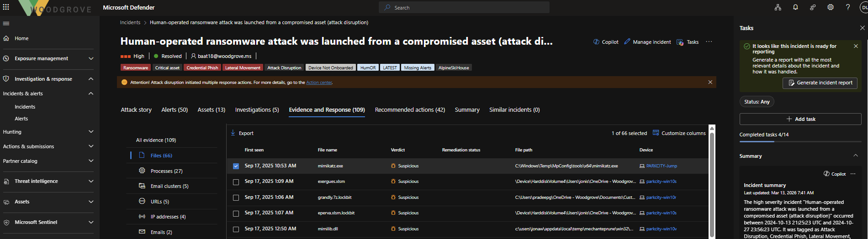Uncheck the mimikatz.exe row checkbox

pyautogui.click(x=236, y=166)
